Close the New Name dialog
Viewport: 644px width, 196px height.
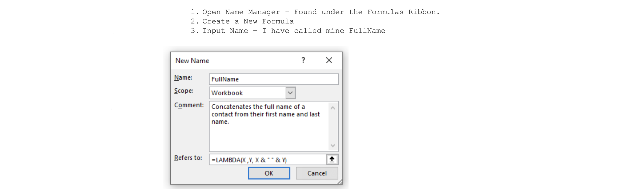click(x=329, y=60)
